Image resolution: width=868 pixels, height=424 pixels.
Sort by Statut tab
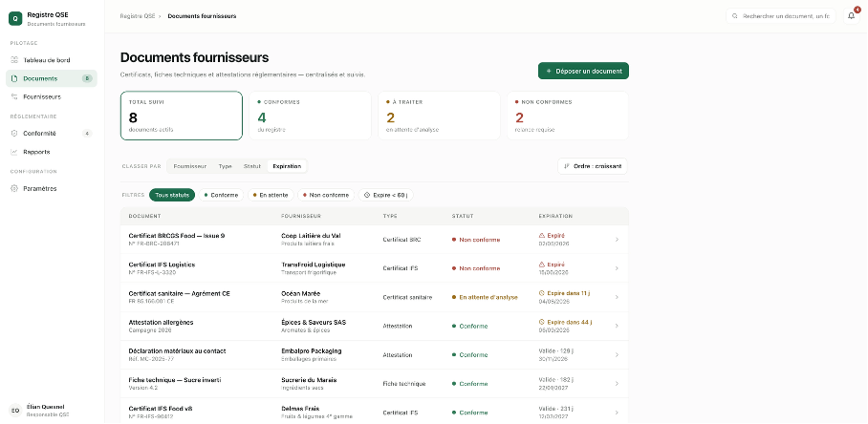point(251,166)
